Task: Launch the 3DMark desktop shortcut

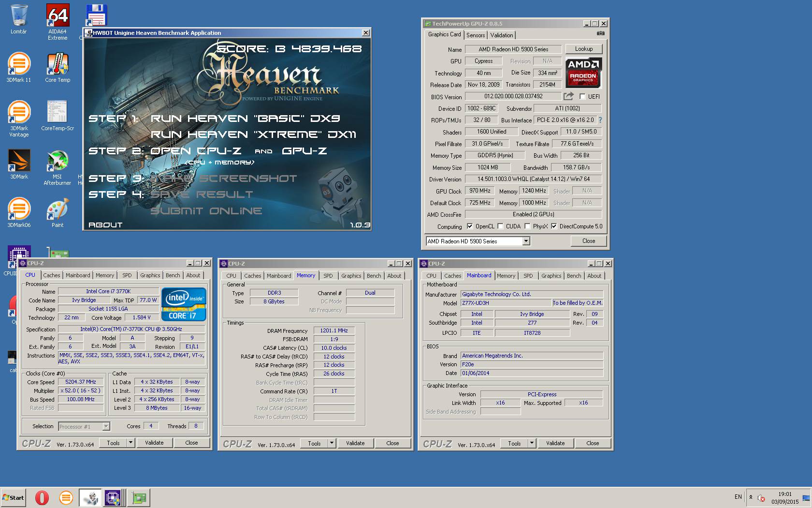Action: tap(19, 164)
